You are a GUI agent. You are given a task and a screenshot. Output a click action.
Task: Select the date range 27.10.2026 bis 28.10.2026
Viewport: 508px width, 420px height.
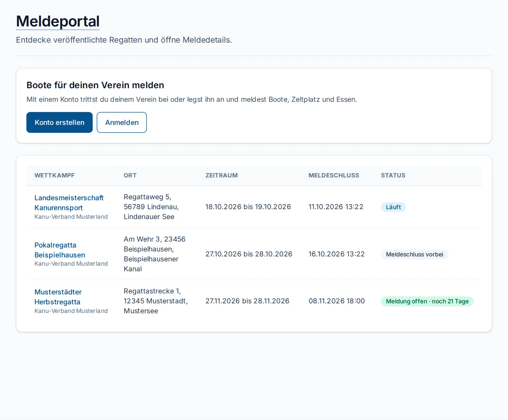[249, 254]
